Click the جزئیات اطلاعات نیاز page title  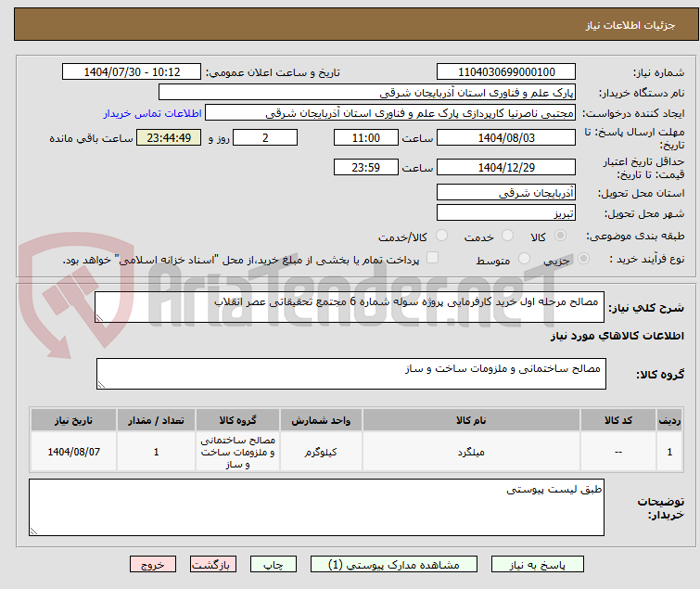(630, 25)
